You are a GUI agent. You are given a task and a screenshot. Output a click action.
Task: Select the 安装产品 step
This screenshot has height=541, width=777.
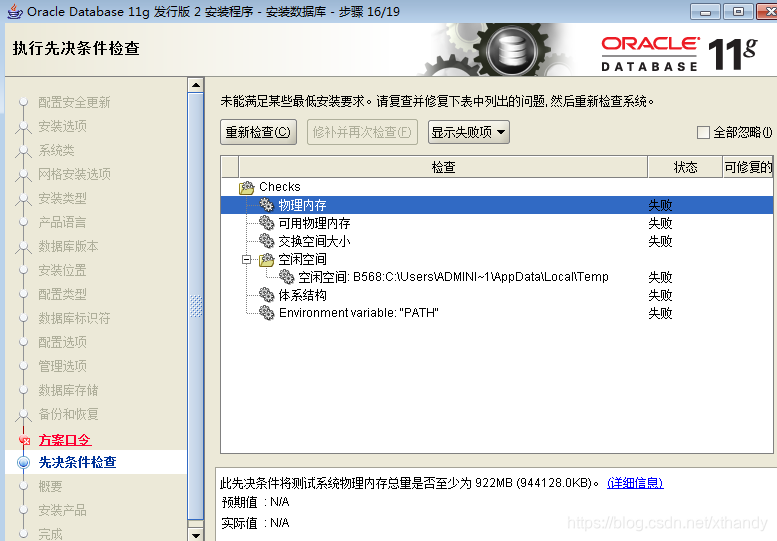coord(62,510)
